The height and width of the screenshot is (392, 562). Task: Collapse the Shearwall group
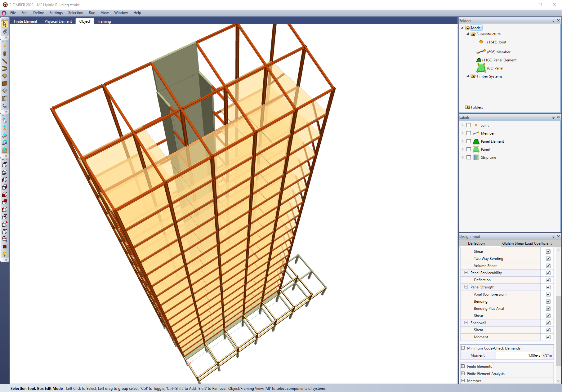tap(466, 323)
